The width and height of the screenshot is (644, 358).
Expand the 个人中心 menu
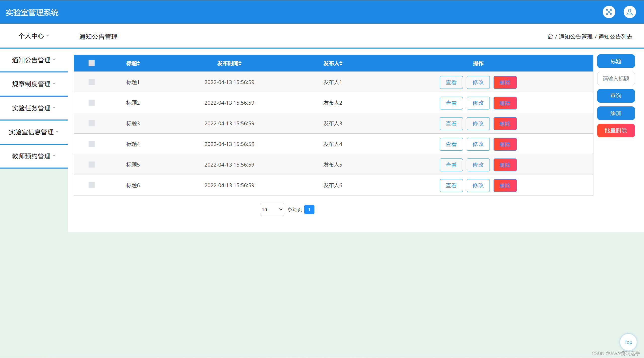tap(34, 36)
